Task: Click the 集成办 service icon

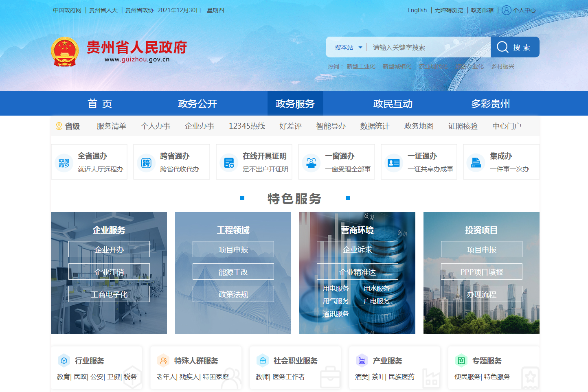Action: [x=476, y=163]
